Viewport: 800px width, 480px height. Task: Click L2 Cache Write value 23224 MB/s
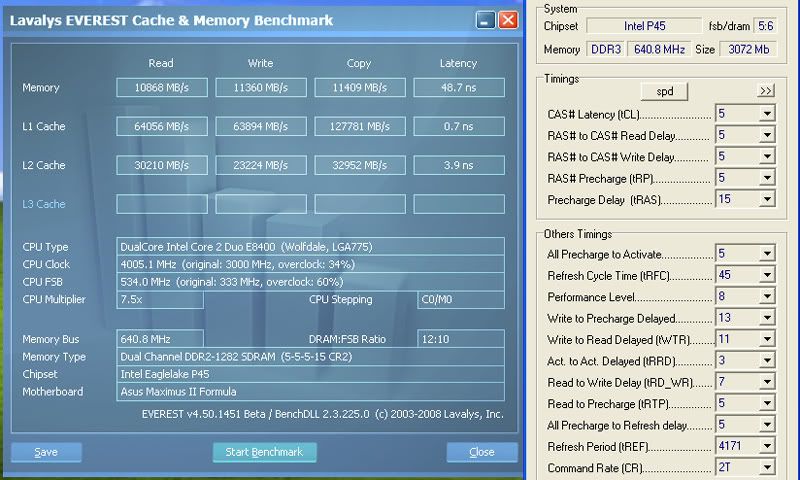coord(261,165)
